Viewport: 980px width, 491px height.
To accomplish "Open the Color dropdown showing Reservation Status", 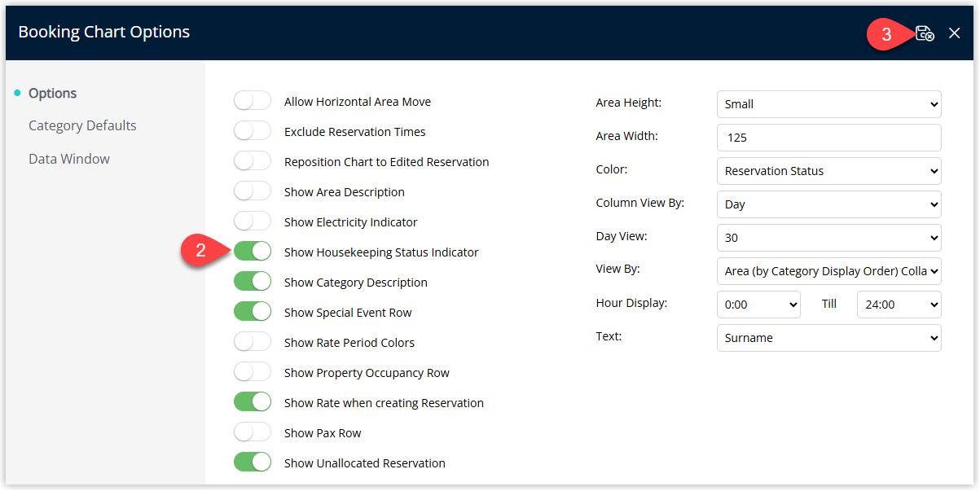I will point(828,171).
